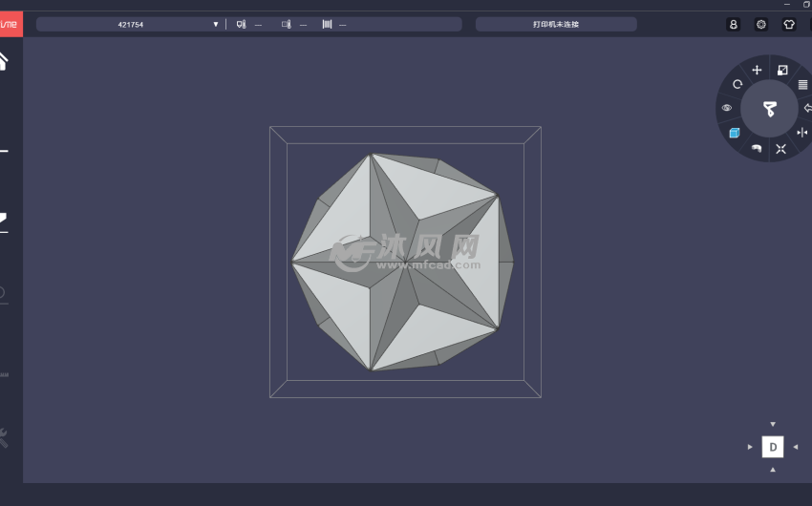
Task: Open the home icon in left sidebar
Action: [x=3, y=61]
